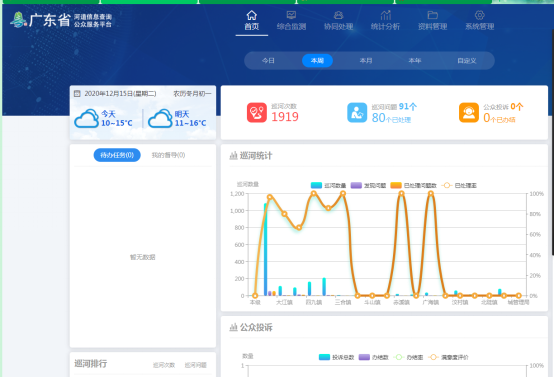Toggle 满意度评价 orange line legend
This screenshot has width=554, height=377.
[x=448, y=357]
